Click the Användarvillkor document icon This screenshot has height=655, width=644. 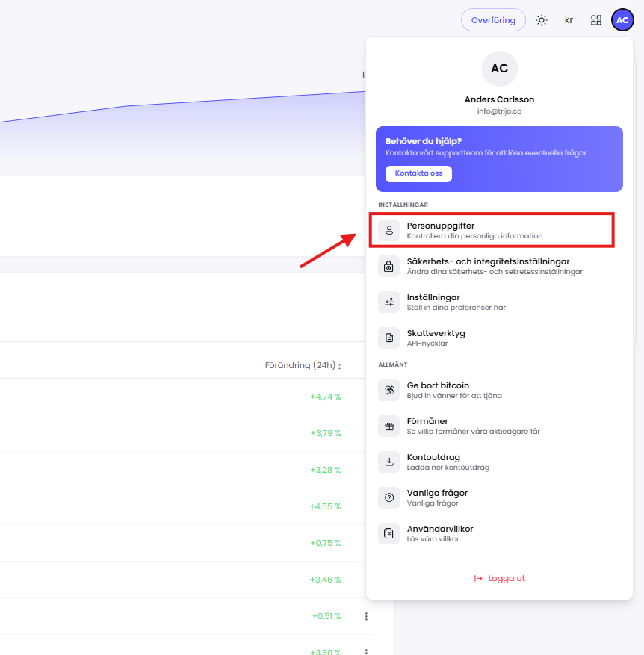pyautogui.click(x=389, y=534)
